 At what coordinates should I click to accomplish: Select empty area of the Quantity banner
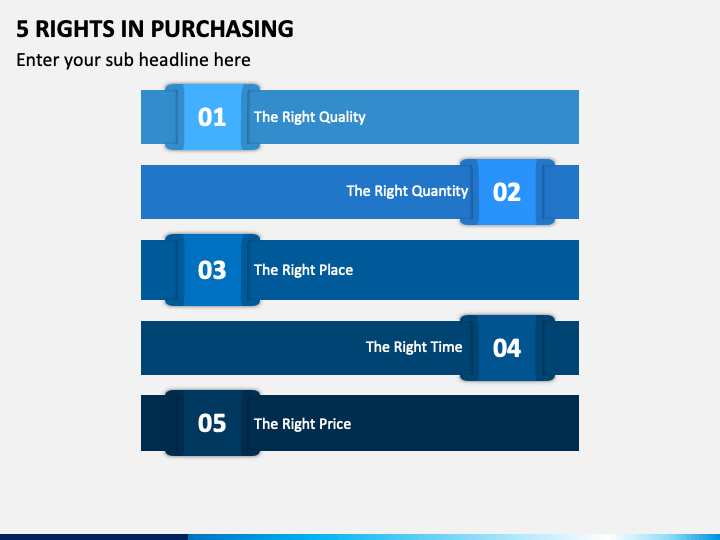click(x=243, y=191)
